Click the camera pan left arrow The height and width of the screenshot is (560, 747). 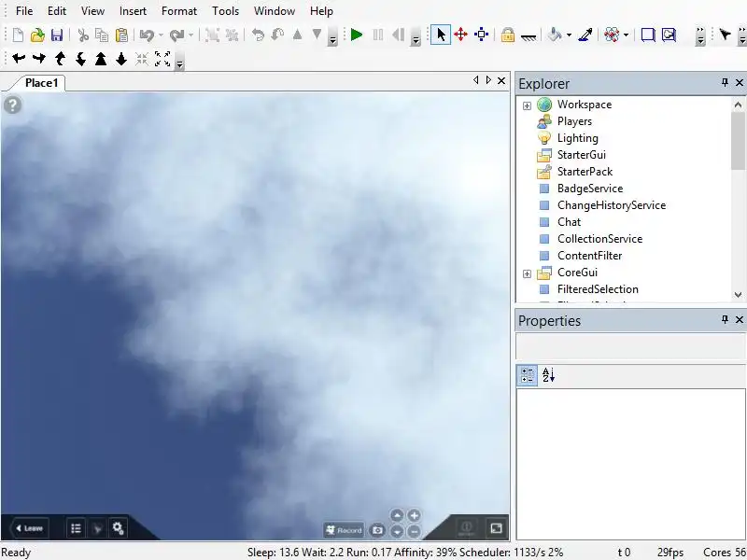(x=19, y=59)
